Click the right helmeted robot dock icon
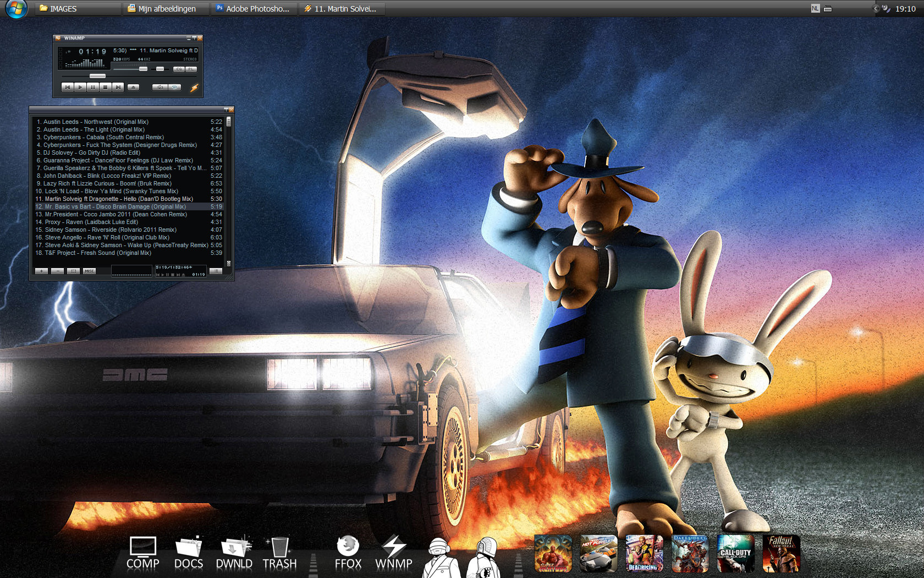The image size is (924, 578). point(485,557)
